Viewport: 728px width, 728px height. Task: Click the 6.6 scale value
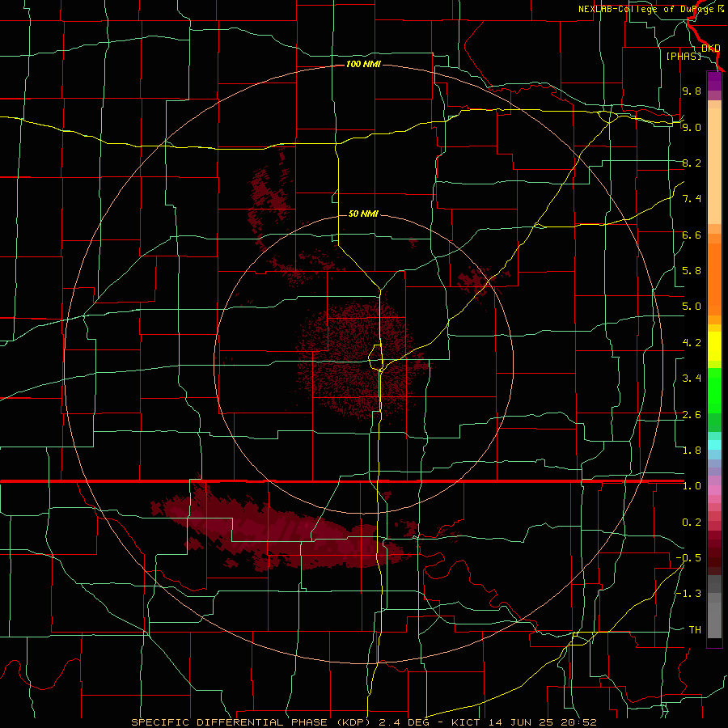(x=692, y=235)
